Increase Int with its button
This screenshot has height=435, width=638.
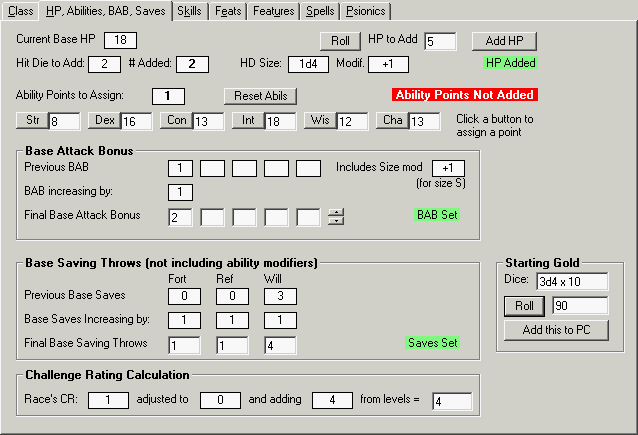point(247,121)
